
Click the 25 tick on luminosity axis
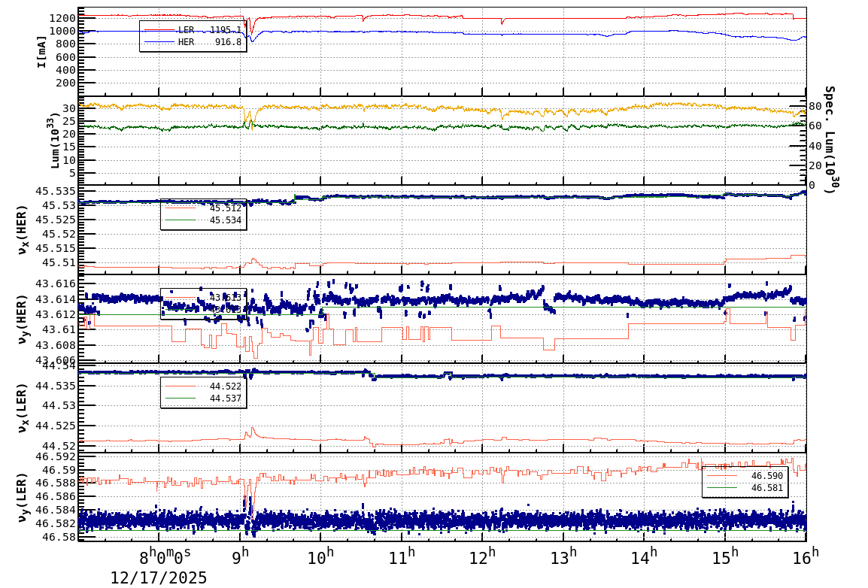click(69, 121)
